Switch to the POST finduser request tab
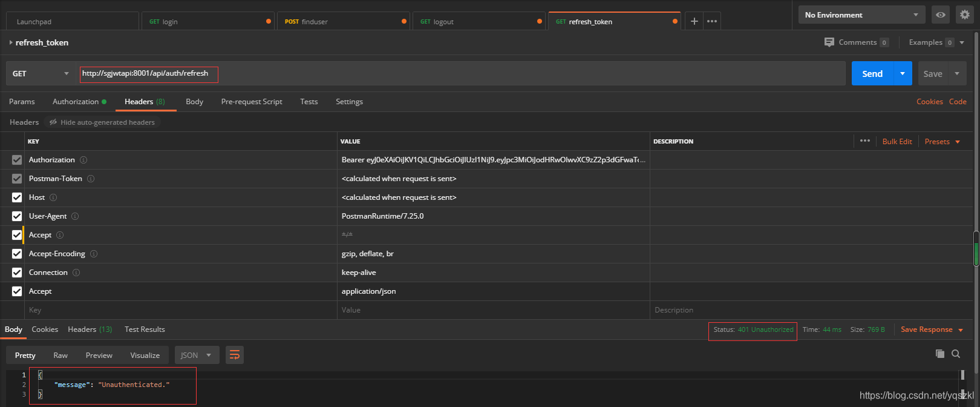980x407 pixels. tap(343, 21)
